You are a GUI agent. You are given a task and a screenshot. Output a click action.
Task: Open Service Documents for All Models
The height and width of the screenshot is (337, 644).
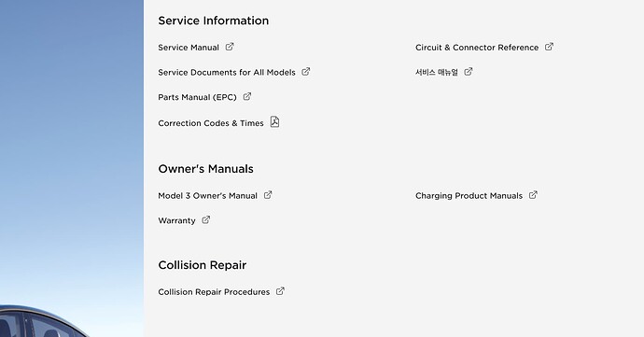pyautogui.click(x=227, y=72)
